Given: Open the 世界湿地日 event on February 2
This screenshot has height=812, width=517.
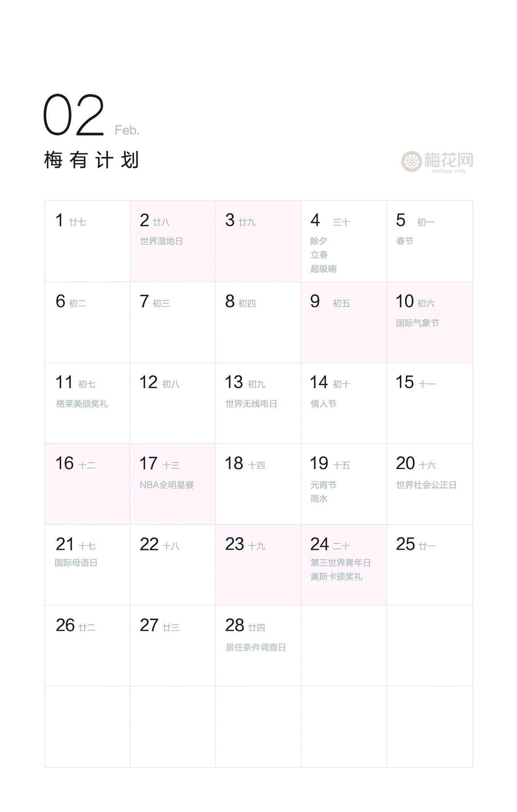Looking at the screenshot, I should click(x=161, y=241).
